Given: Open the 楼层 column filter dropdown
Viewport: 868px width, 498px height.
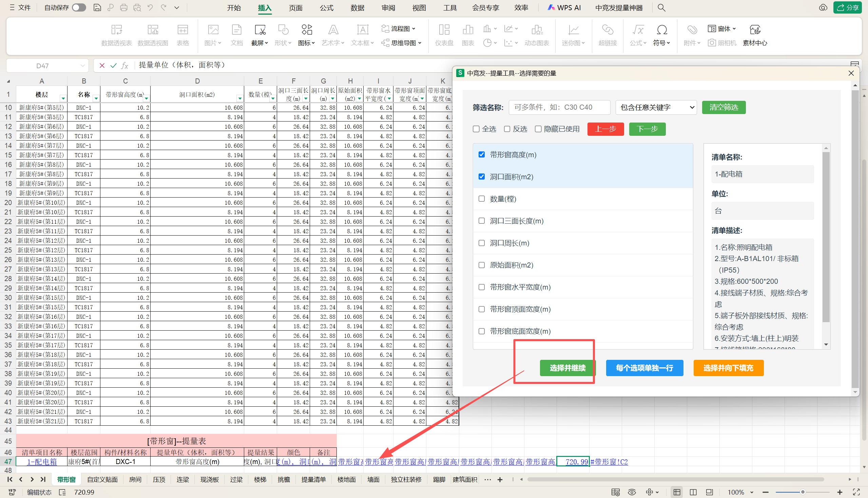Looking at the screenshot, I should [x=63, y=98].
